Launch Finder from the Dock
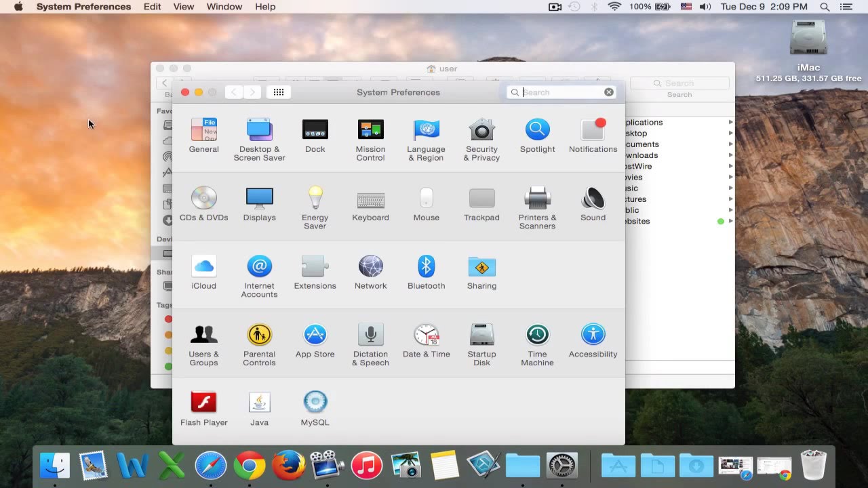 pos(55,466)
